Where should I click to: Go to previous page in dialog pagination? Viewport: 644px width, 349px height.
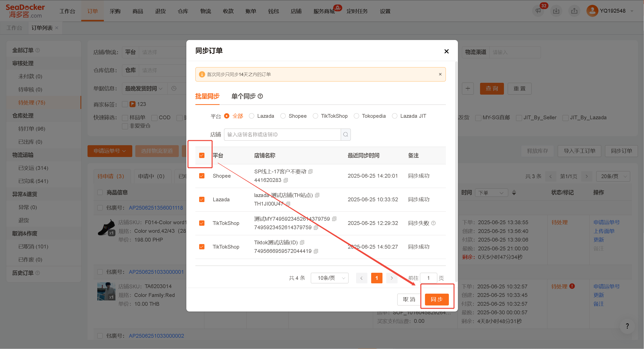(x=362, y=278)
